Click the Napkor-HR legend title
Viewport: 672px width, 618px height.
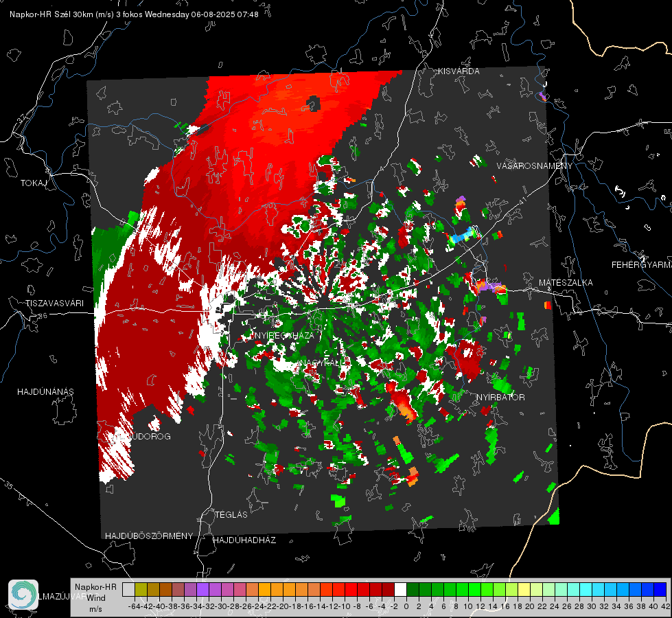95,586
